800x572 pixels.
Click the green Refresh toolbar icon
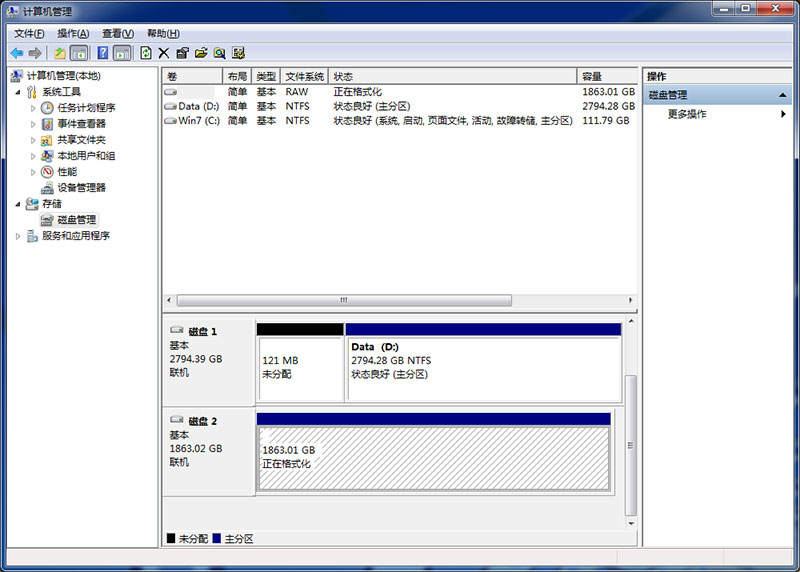146,53
